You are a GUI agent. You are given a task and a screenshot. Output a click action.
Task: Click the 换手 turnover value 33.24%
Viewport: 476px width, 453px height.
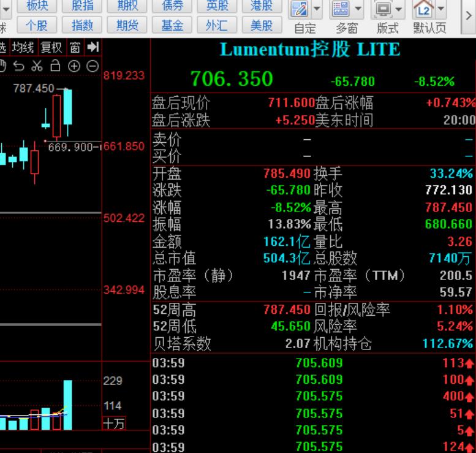coord(451,173)
